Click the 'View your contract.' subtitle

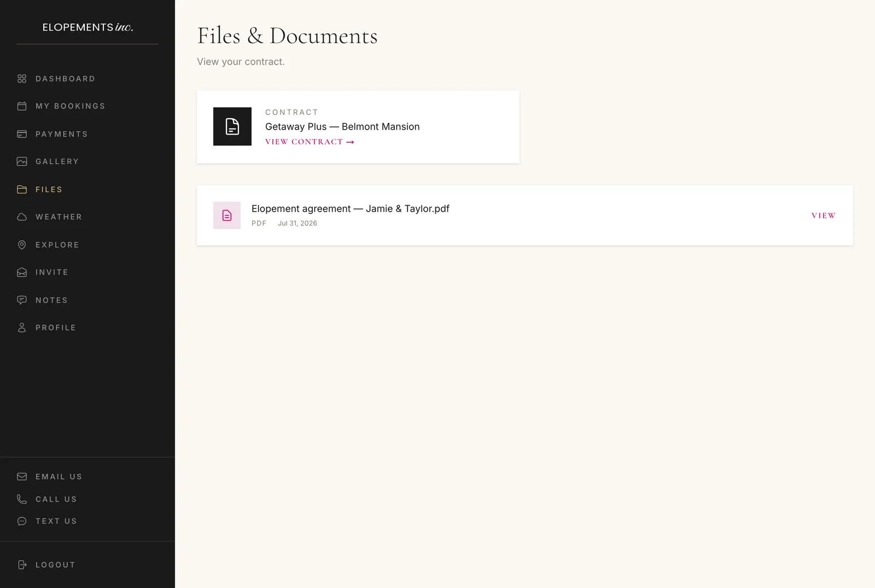[x=241, y=62]
